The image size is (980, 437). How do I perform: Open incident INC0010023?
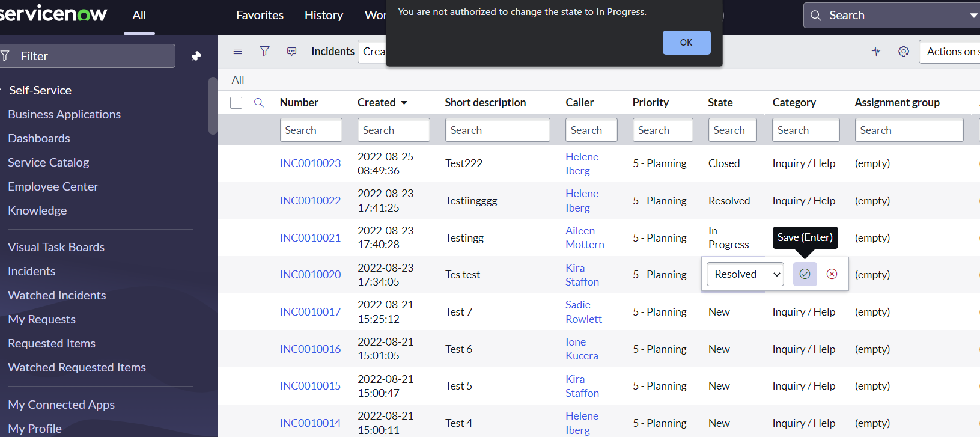tap(310, 163)
